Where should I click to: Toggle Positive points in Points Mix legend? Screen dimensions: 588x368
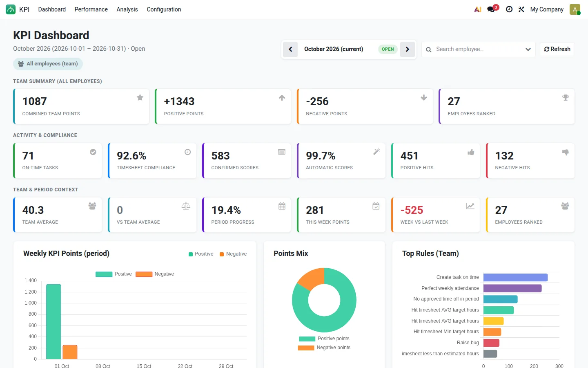(324, 339)
